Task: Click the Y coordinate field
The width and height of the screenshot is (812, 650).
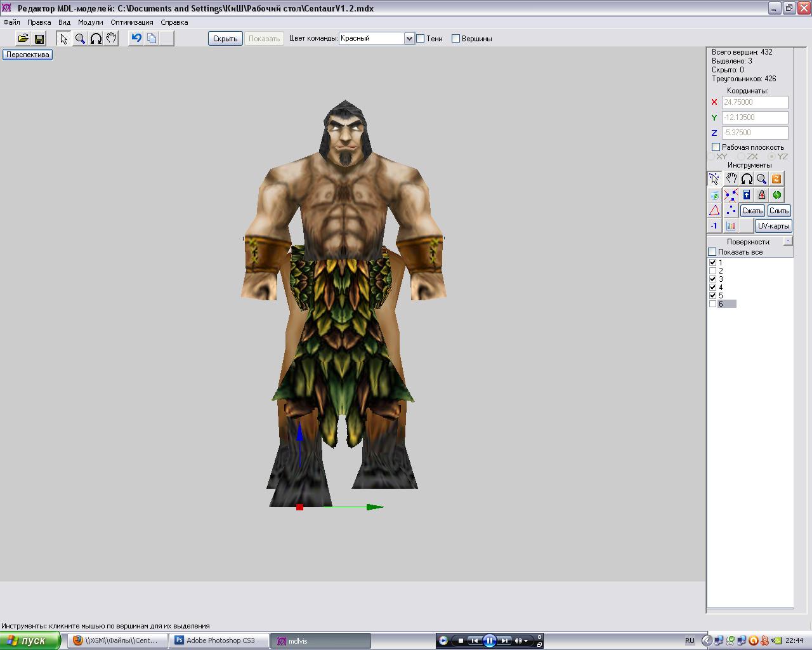Action: (x=755, y=117)
